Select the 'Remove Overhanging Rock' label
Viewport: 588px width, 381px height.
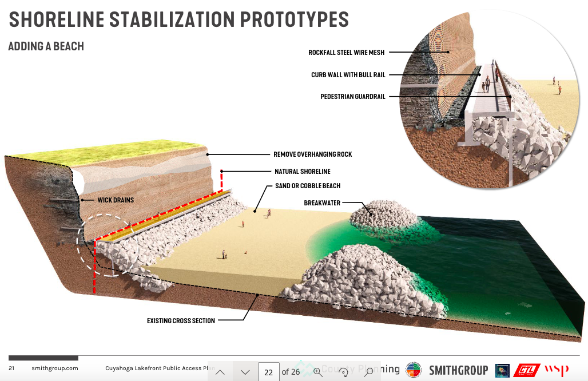(312, 154)
